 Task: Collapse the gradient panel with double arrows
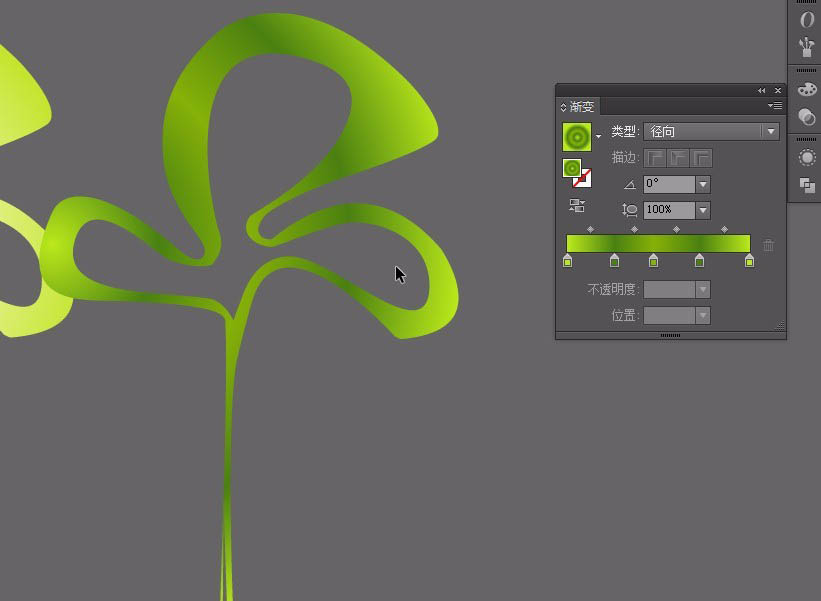coord(761,91)
